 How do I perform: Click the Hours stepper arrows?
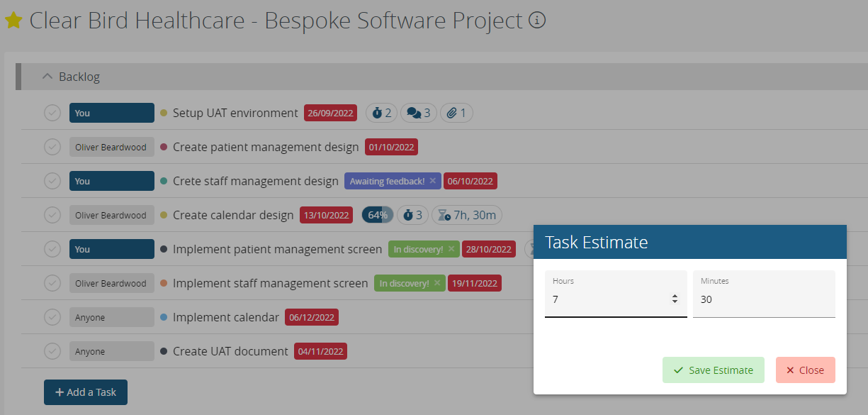[675, 299]
